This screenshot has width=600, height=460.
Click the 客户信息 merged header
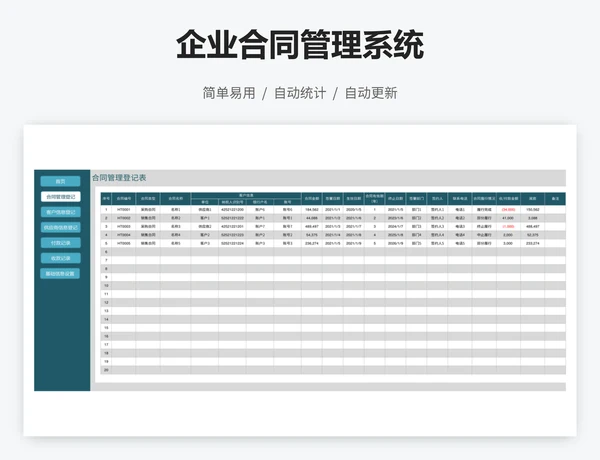coord(246,196)
